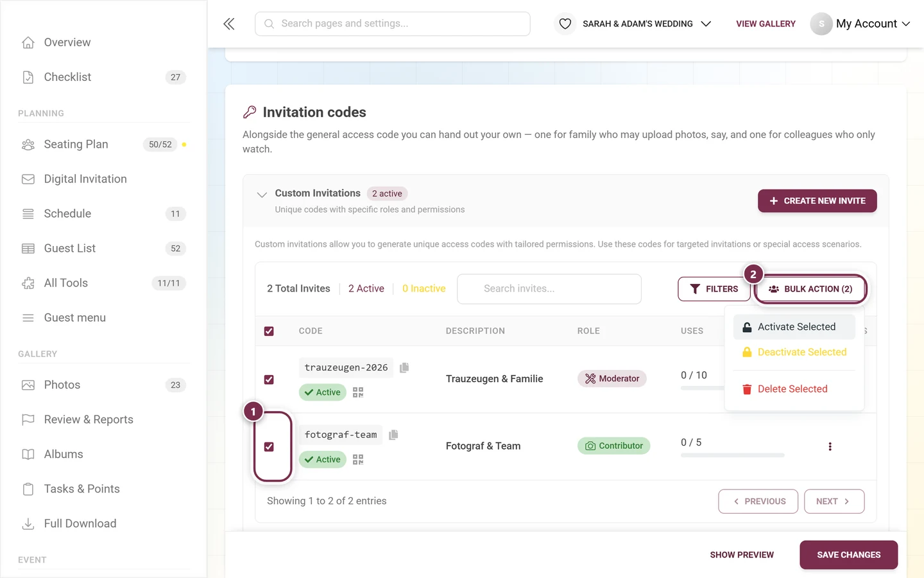Click the Moderator role badge
Image resolution: width=924 pixels, height=578 pixels.
point(612,379)
